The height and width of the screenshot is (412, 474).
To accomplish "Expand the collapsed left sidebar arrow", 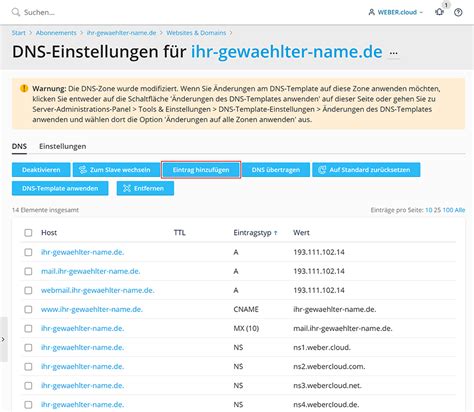I will click(3, 339).
